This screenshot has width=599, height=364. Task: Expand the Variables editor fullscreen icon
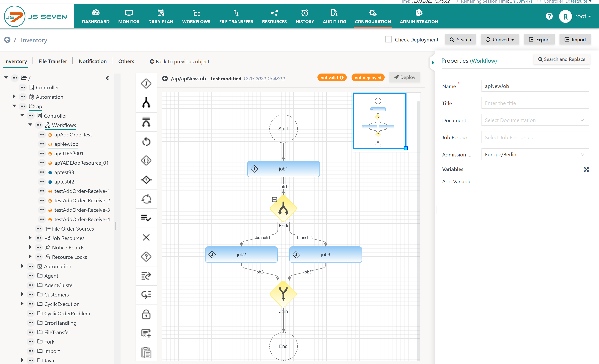point(586,169)
